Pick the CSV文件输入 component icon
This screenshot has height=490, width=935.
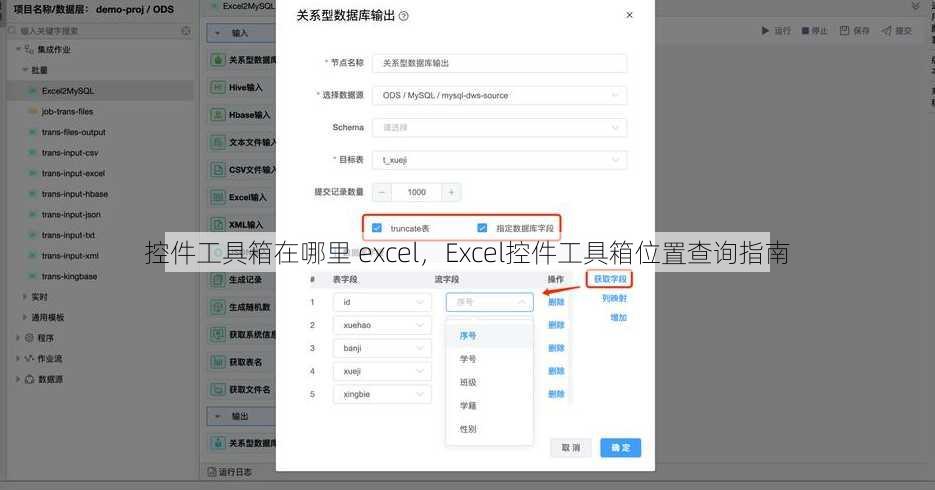217,169
